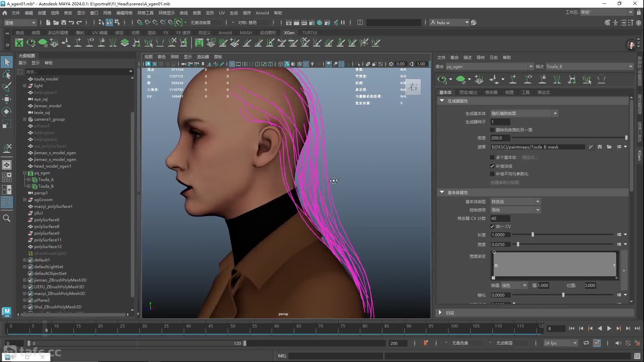Click the loop playback icon
This screenshot has width=644, height=362.
click(586, 343)
